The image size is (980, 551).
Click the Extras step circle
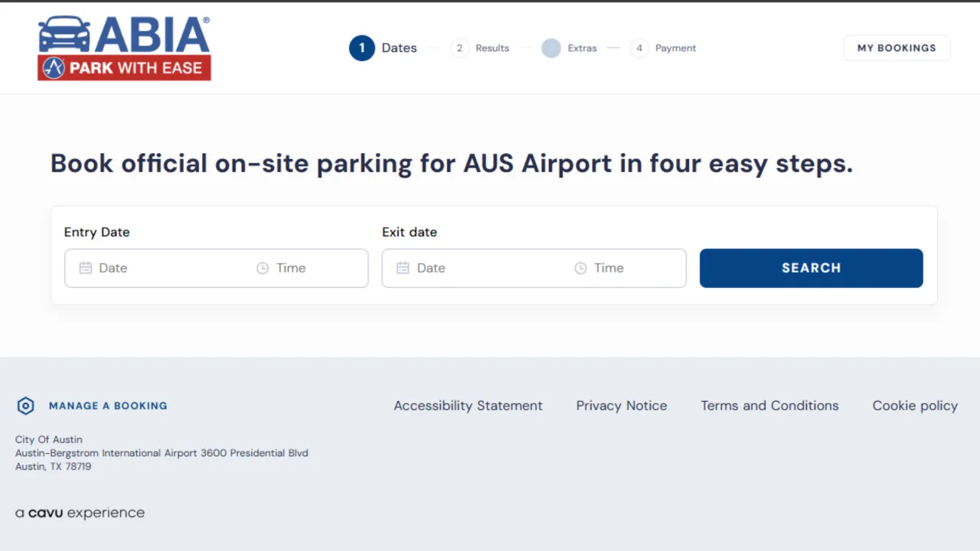coord(551,48)
